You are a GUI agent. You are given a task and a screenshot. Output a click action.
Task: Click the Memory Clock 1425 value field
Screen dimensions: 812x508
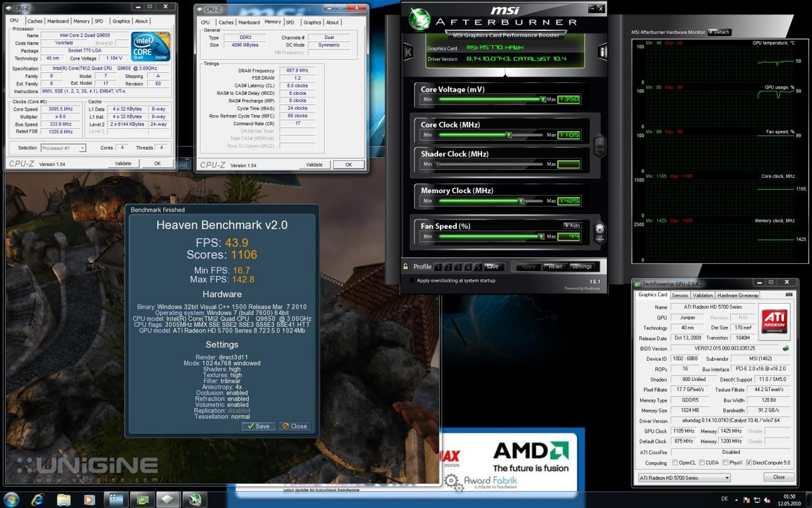569,201
